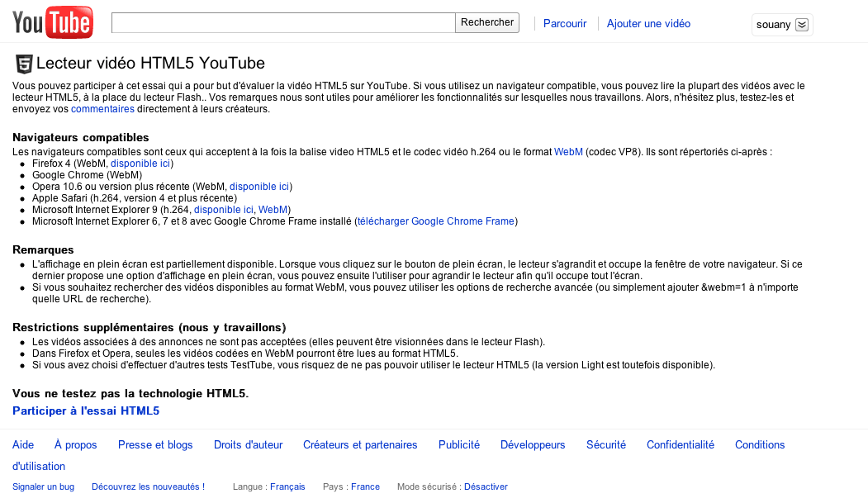
Task: Click Signaler un bug
Action: coord(43,487)
